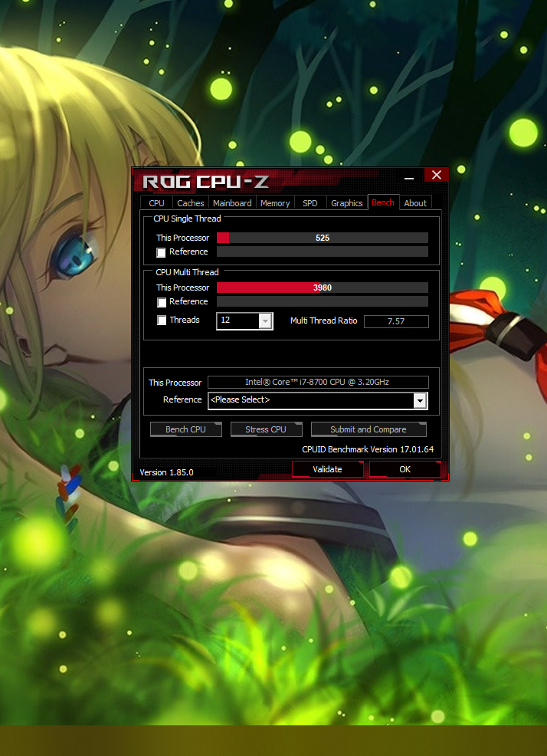The width and height of the screenshot is (547, 756).
Task: Click the OK button
Action: (x=405, y=469)
